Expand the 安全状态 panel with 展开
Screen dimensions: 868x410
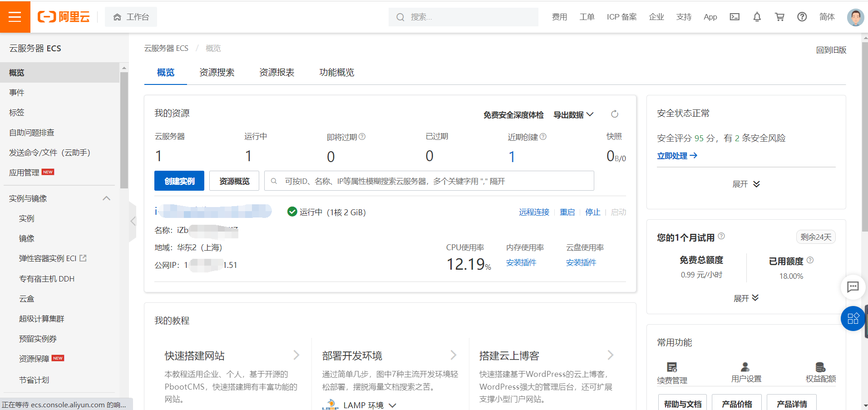[x=746, y=184]
